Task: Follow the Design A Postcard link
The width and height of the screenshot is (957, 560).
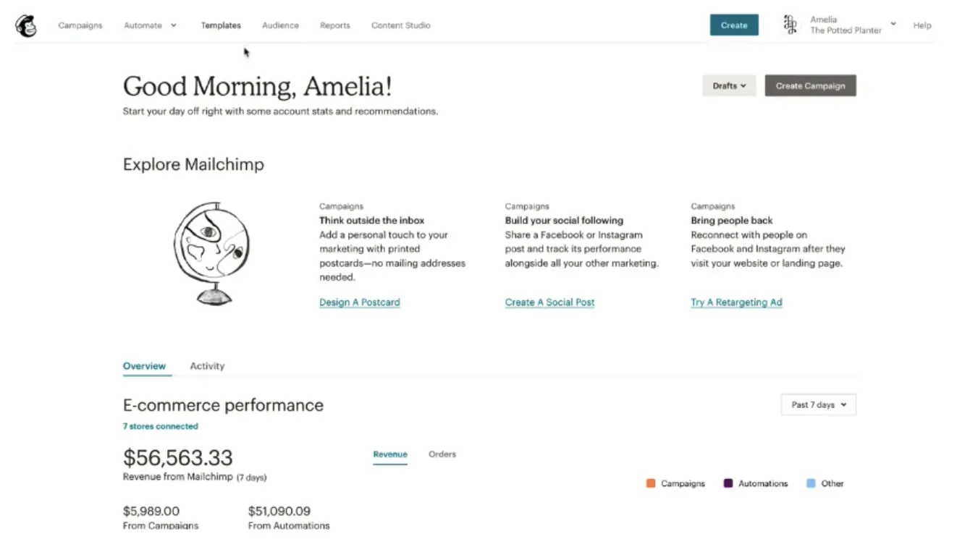Action: pyautogui.click(x=360, y=302)
